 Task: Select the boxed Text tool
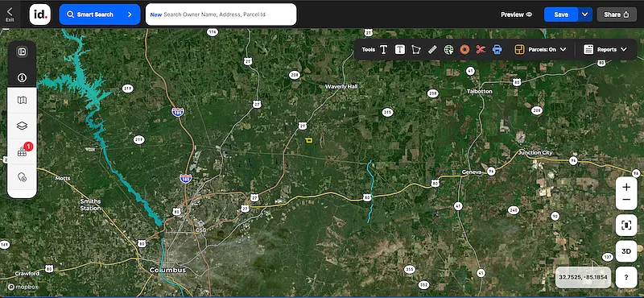[400, 49]
